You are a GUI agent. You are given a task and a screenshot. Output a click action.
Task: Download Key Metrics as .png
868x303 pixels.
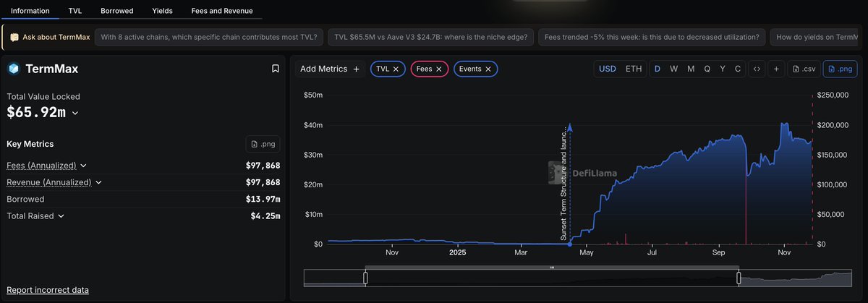[x=263, y=144]
